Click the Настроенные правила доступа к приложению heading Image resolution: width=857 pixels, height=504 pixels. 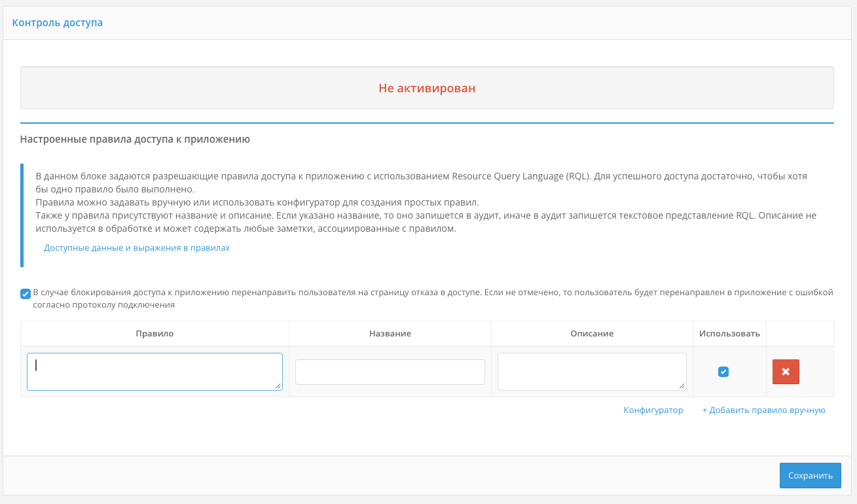pos(135,139)
